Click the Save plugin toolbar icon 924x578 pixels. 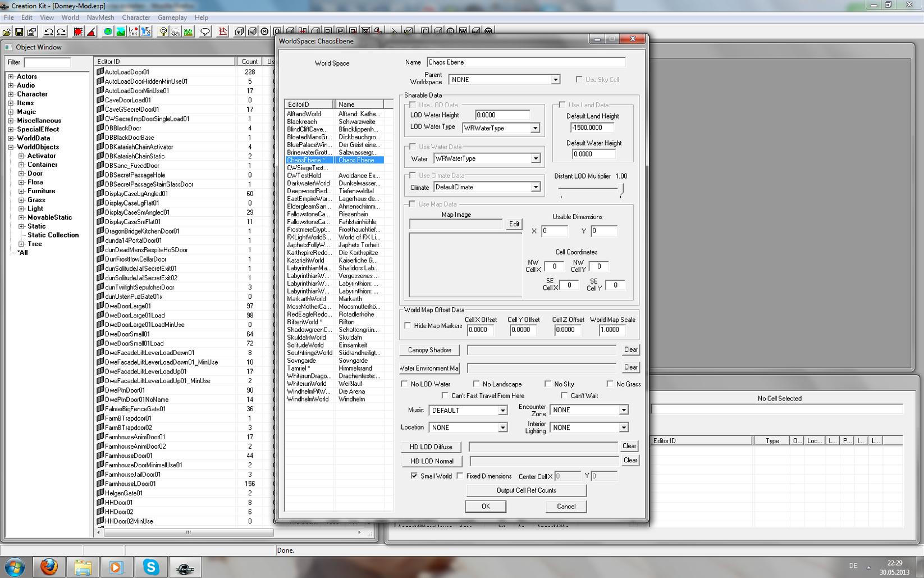point(19,32)
